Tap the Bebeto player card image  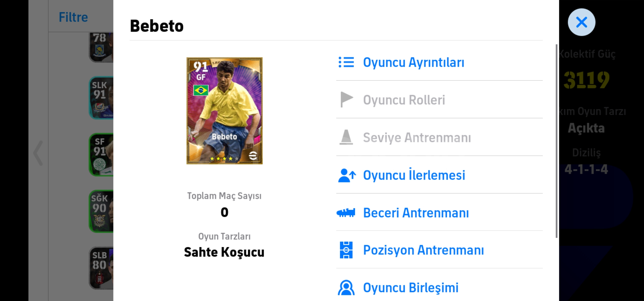pyautogui.click(x=224, y=111)
